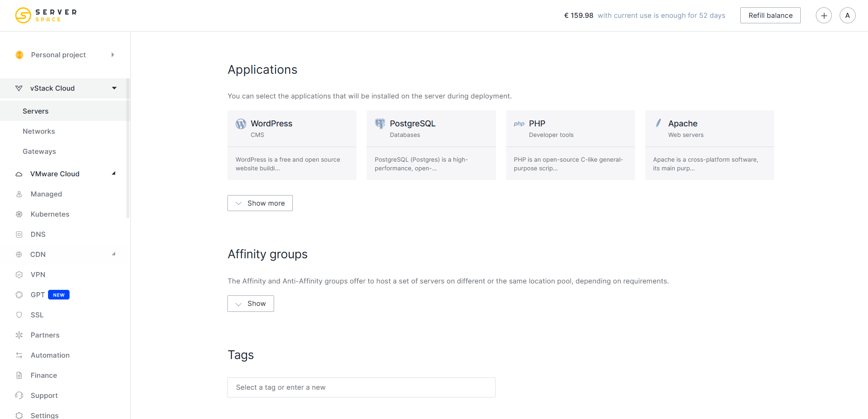The height and width of the screenshot is (419, 868).
Task: Click the WordPress logo icon
Action: [x=241, y=124]
